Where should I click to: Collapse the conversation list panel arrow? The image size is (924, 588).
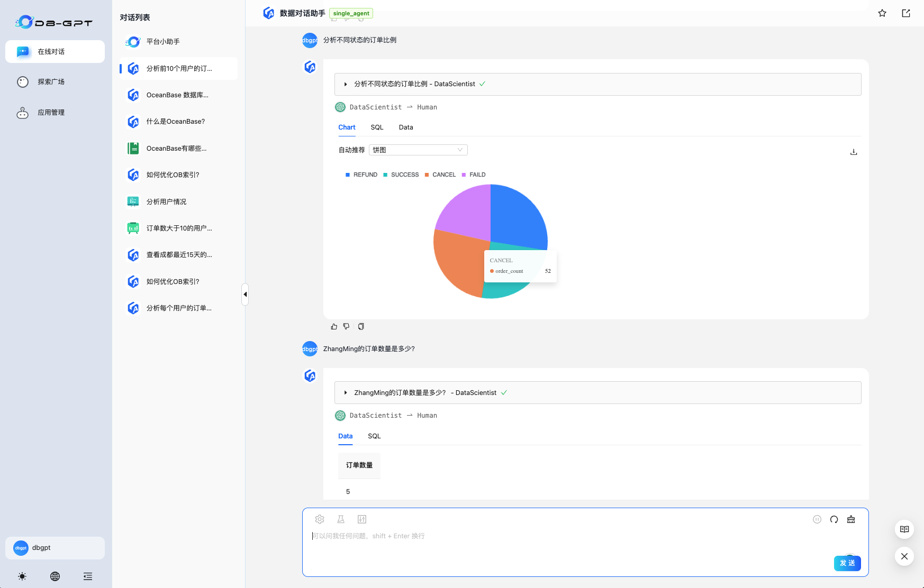coord(245,294)
